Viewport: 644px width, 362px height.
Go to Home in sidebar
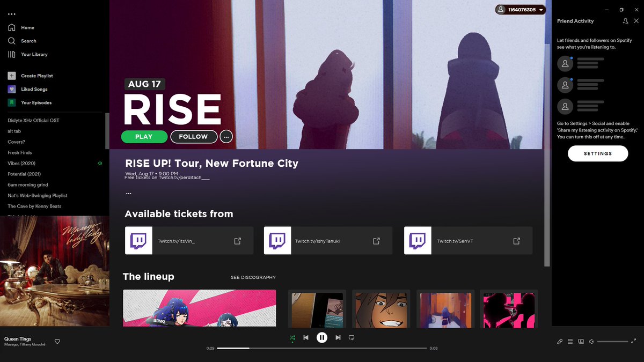[21, 27]
